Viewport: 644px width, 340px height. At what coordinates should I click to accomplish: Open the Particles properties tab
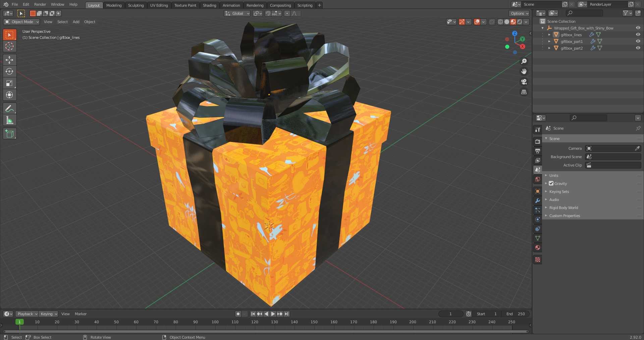coord(538,210)
